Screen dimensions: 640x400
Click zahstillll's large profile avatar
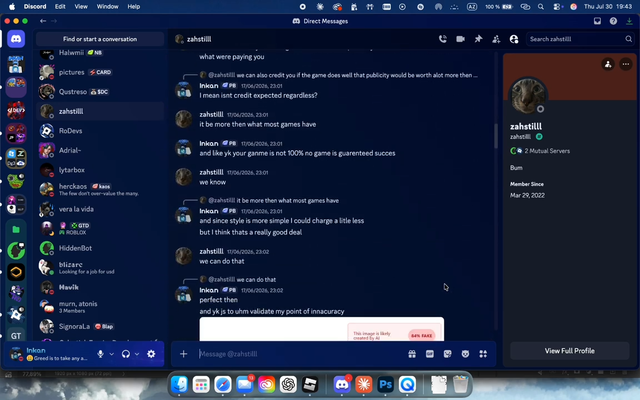click(528, 96)
